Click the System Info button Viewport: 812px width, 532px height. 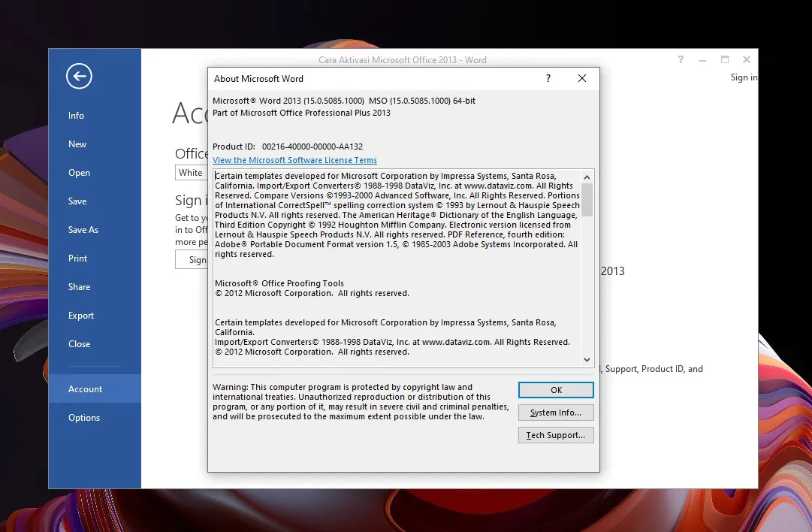(x=555, y=413)
